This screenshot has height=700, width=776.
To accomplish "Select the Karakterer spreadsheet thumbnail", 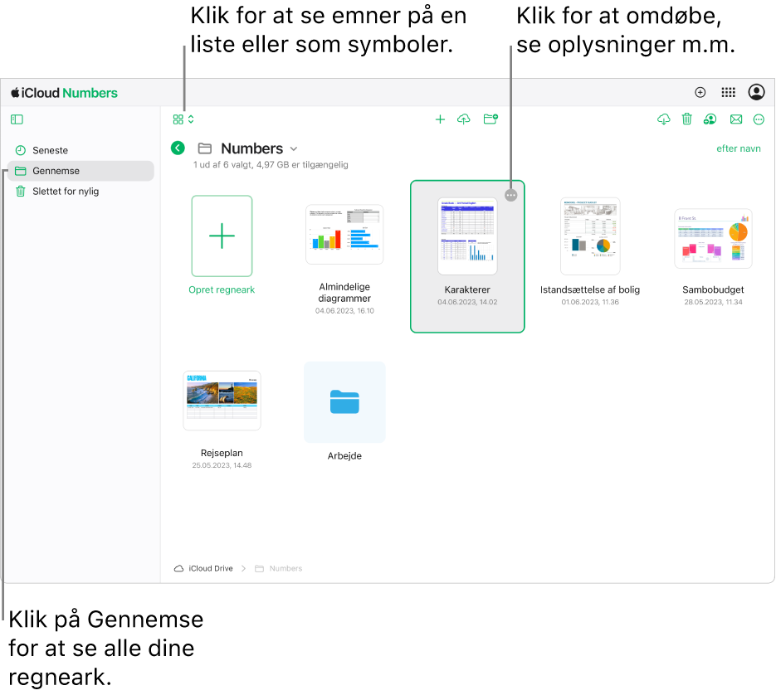I will coord(467,236).
